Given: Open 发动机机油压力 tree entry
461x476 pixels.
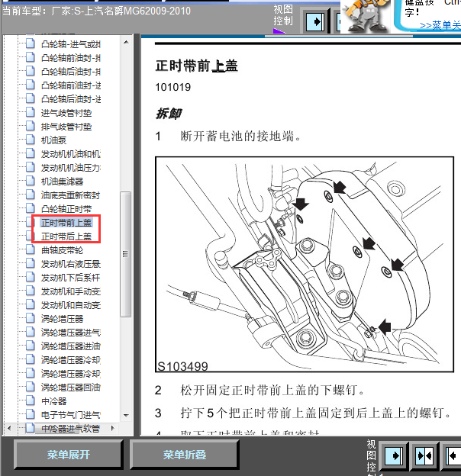Looking at the screenshot, I should click(71, 168).
